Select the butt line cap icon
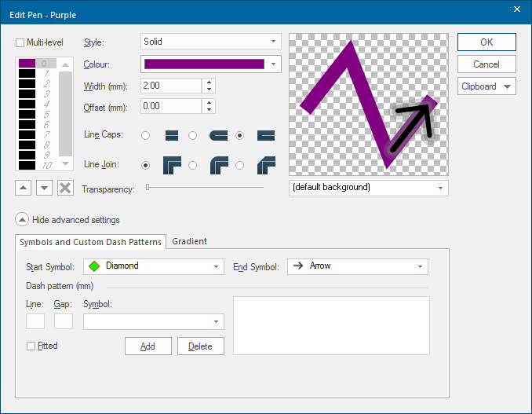Viewport: 532px width, 414px height. tap(172, 135)
